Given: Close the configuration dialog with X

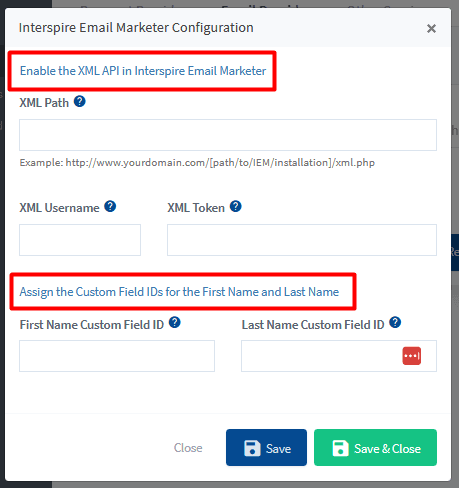Looking at the screenshot, I should tap(431, 29).
